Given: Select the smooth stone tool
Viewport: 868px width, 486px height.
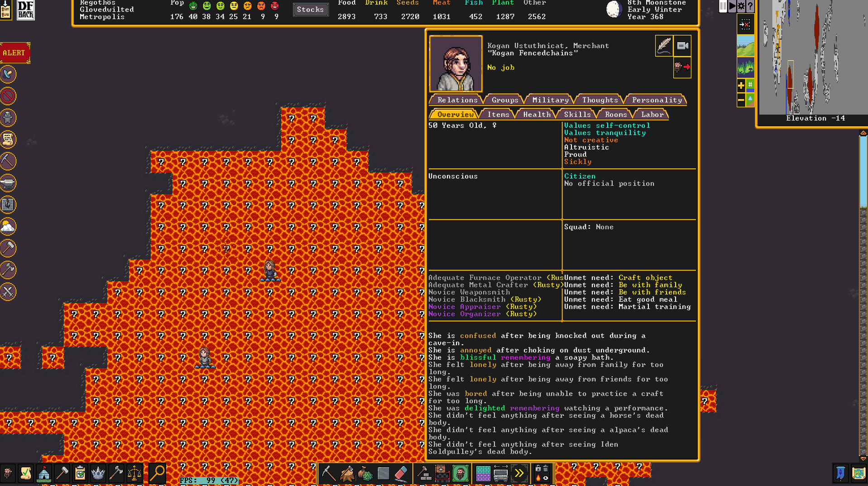Looking at the screenshot, I should (383, 473).
